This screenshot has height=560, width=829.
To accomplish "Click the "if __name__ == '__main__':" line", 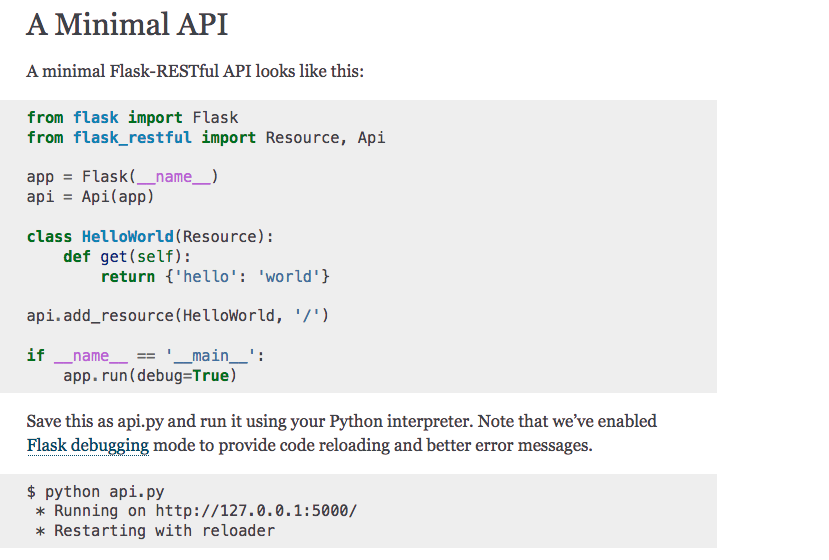I will [x=145, y=356].
